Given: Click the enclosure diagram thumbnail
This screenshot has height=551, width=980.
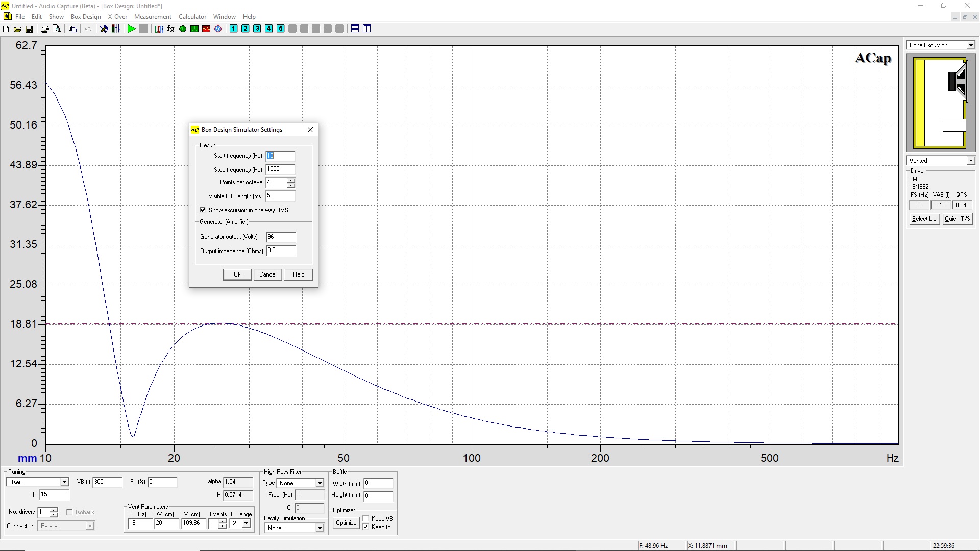Looking at the screenshot, I should click(x=940, y=104).
